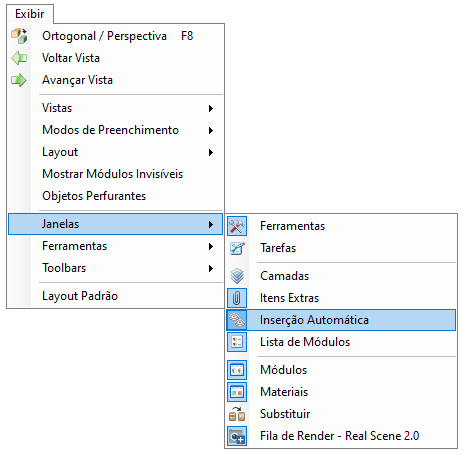The height and width of the screenshot is (455, 464).
Task: Click the green Avançar Vista arrow icon
Action: coord(19,80)
